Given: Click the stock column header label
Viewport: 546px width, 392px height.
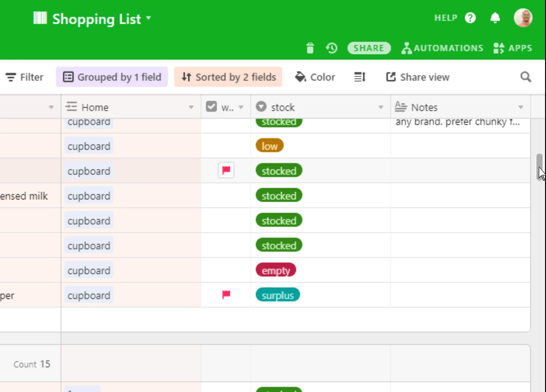Looking at the screenshot, I should (283, 107).
